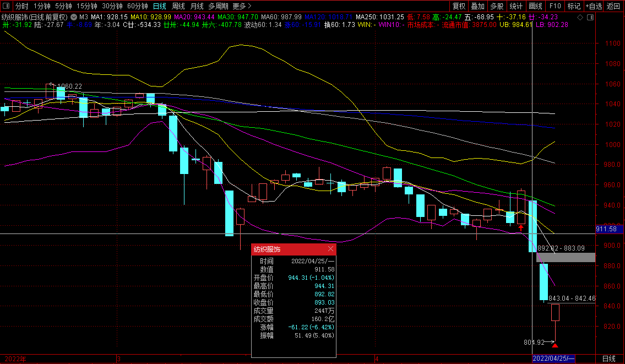This screenshot has height=364, width=625.
Task: Open the 画线 drawing tools
Action: click(535, 6)
